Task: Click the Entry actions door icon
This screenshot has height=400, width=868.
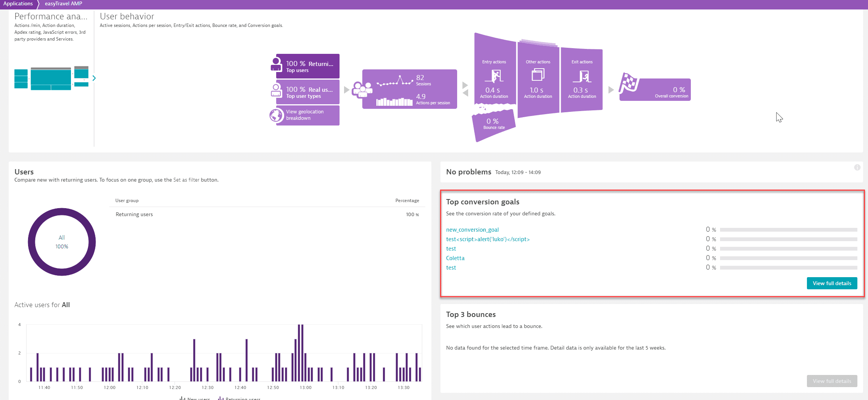Action: (494, 76)
